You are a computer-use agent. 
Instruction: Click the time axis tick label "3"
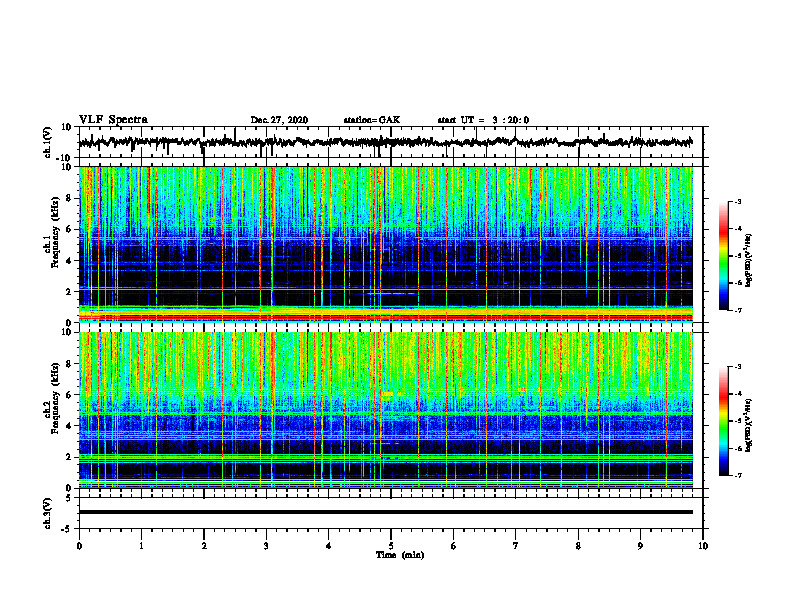pyautogui.click(x=266, y=546)
